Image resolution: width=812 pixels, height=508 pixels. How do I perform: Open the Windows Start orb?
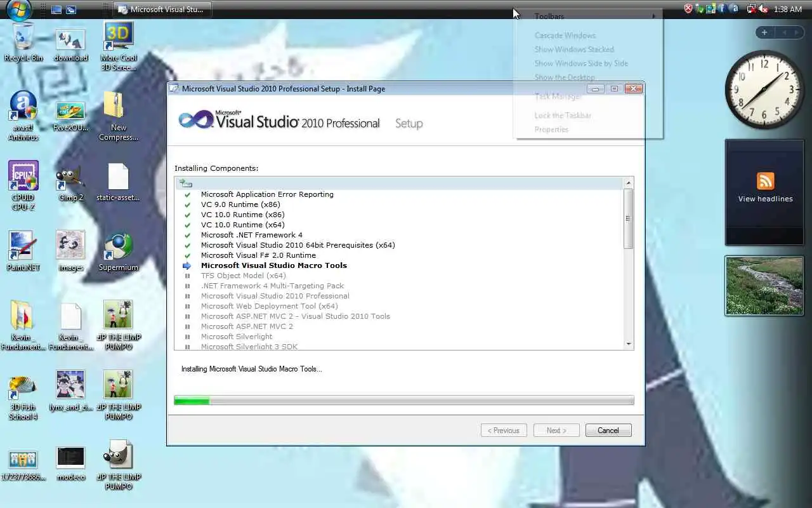(18, 9)
